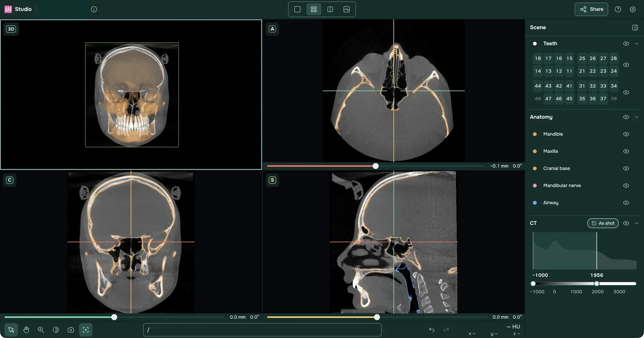Click the coronal view C badge
Image resolution: width=644 pixels, height=338 pixels.
(x=10, y=180)
